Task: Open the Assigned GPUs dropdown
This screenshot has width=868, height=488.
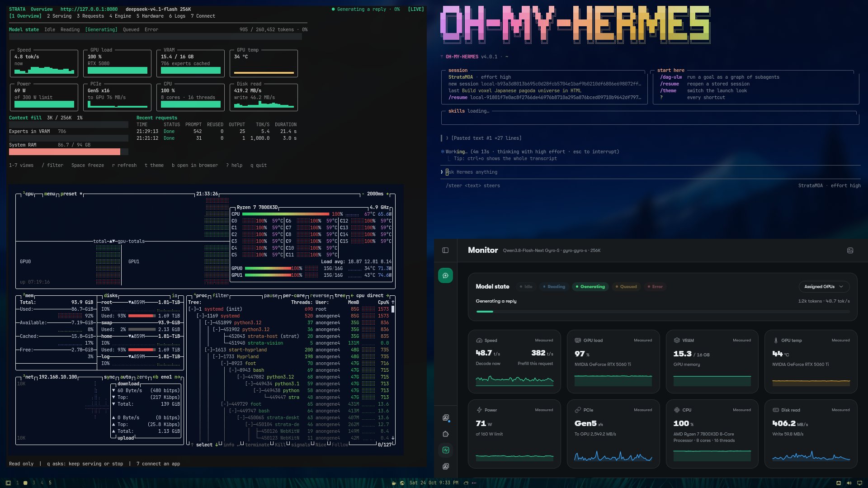Action: click(x=824, y=286)
